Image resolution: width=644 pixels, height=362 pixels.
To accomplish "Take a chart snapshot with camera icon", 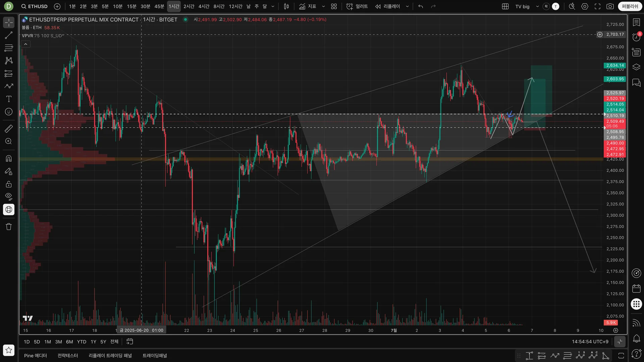I will click(610, 6).
